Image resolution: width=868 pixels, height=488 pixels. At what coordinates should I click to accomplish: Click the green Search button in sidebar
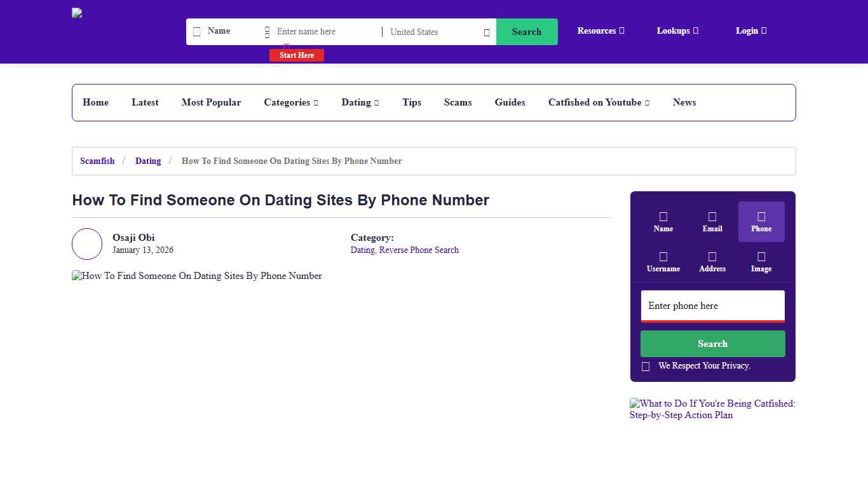[x=712, y=343]
